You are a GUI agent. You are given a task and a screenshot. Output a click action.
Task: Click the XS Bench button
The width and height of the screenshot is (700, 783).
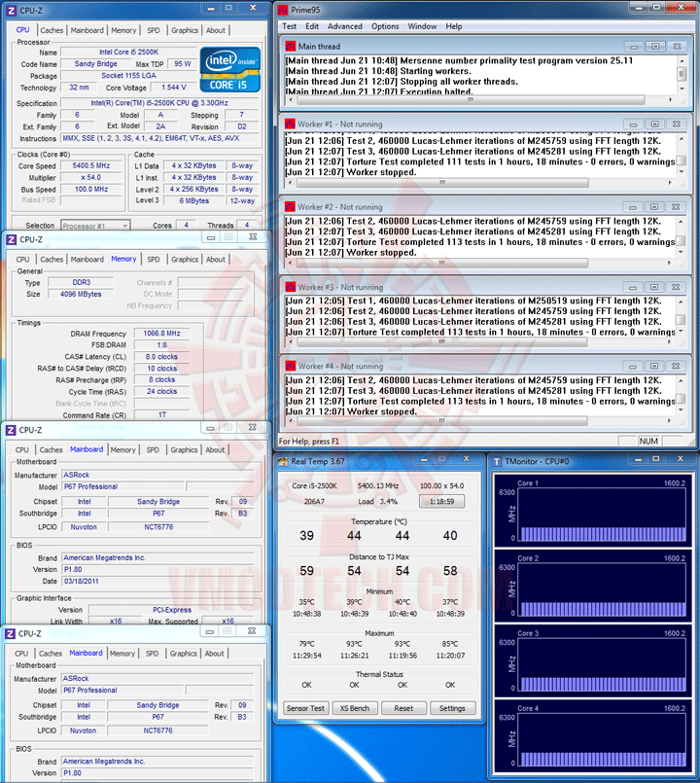[x=355, y=708]
